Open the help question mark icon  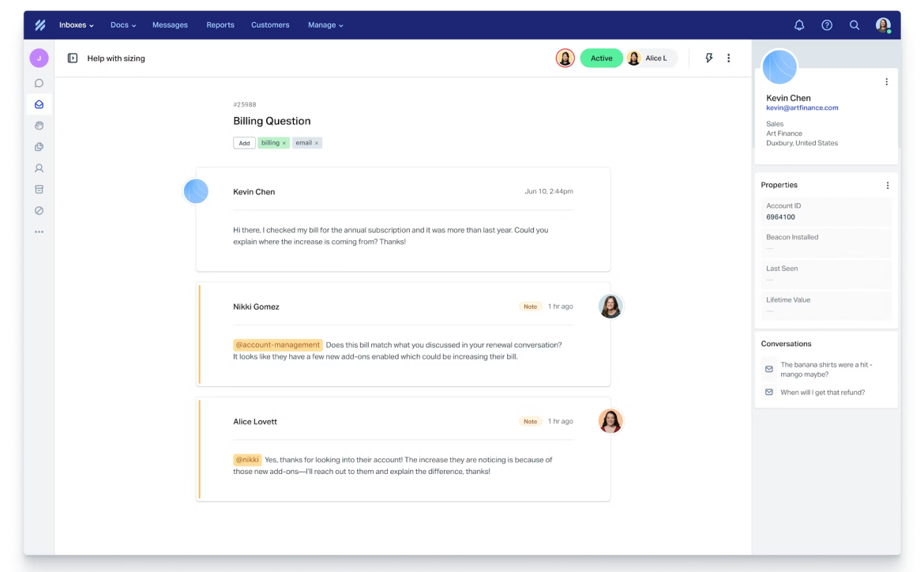(x=827, y=25)
